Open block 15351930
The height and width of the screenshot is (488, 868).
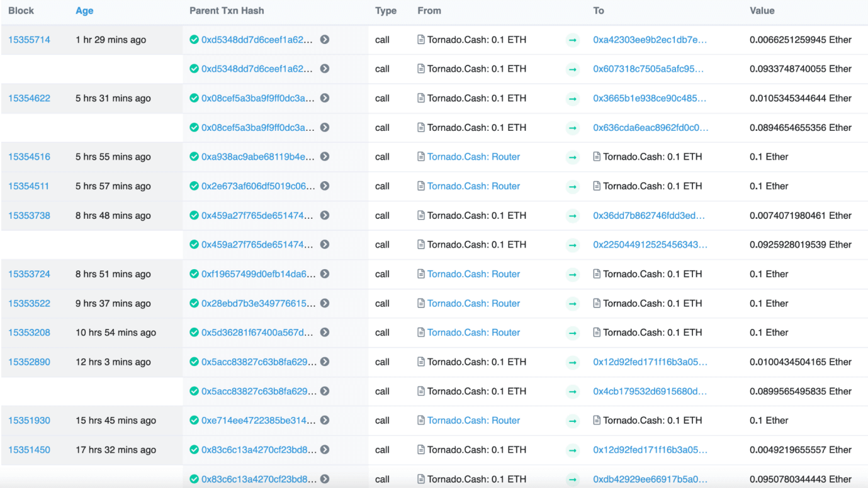[x=29, y=421]
